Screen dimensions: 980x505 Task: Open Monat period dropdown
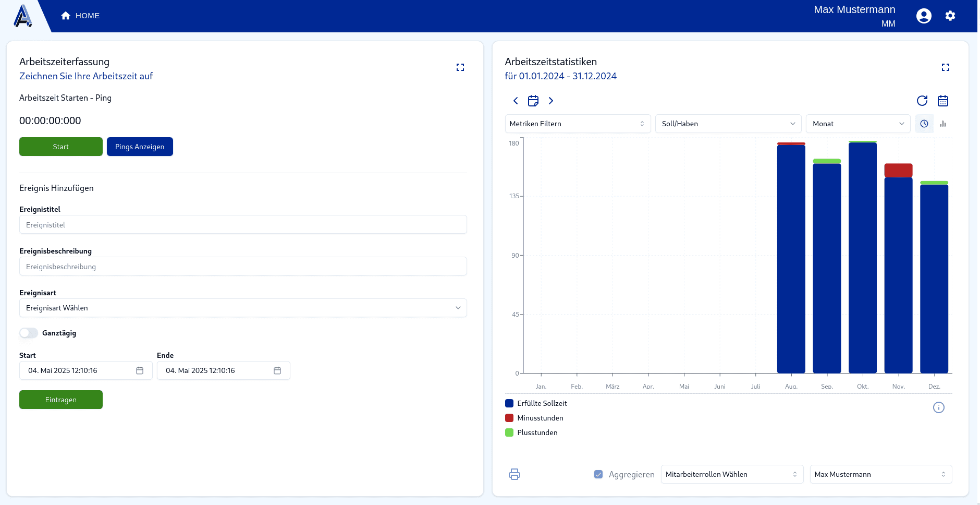click(x=858, y=124)
